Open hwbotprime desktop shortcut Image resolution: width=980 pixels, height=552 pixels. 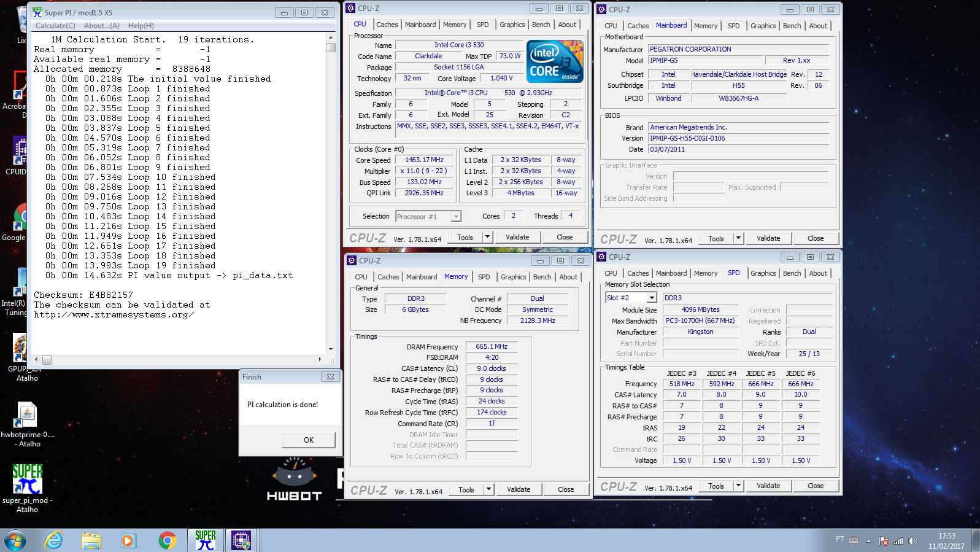[x=28, y=424]
